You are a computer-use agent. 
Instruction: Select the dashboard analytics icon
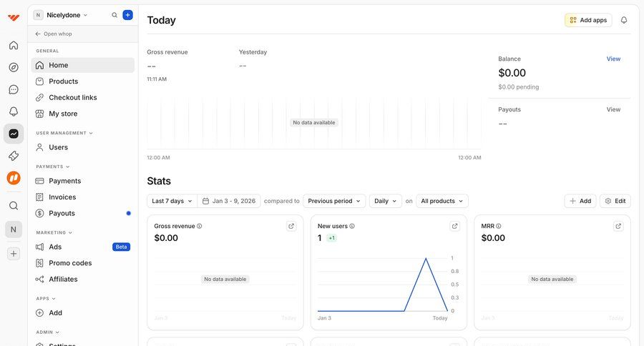click(x=14, y=134)
